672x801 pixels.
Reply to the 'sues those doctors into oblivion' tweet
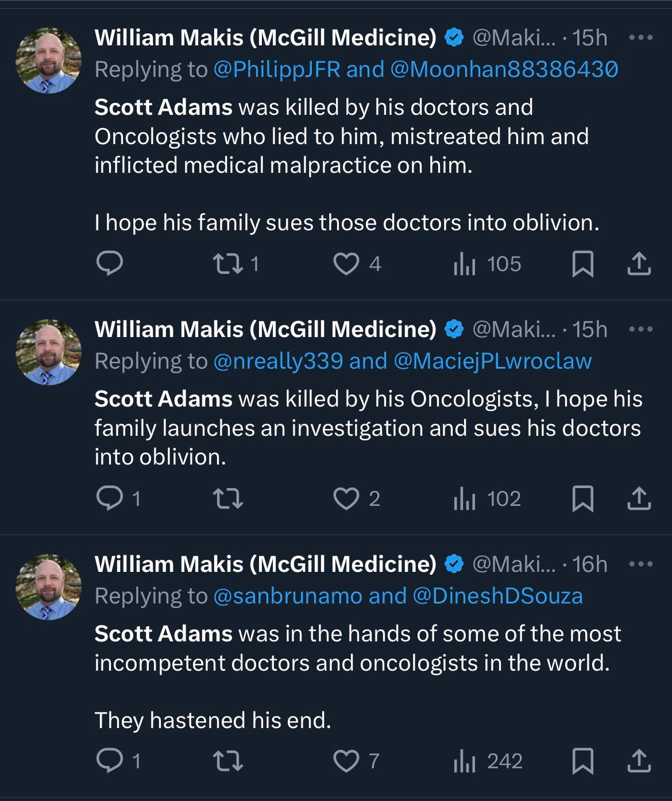109,264
